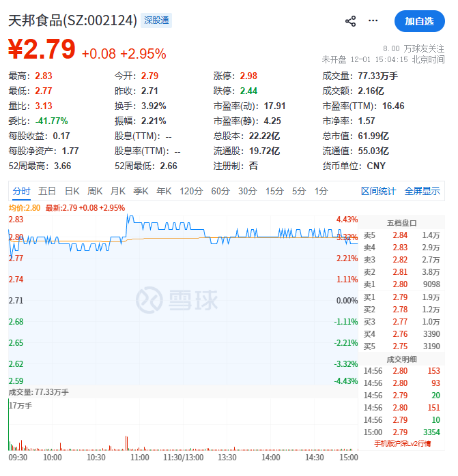Click the 全屏显示 link
This screenshot has height=476, width=458.
[422, 191]
